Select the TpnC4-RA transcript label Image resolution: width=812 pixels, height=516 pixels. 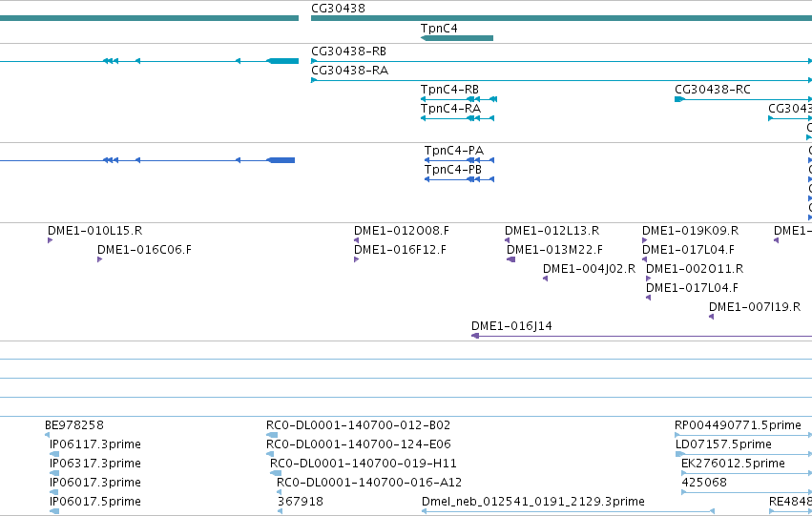pos(450,109)
